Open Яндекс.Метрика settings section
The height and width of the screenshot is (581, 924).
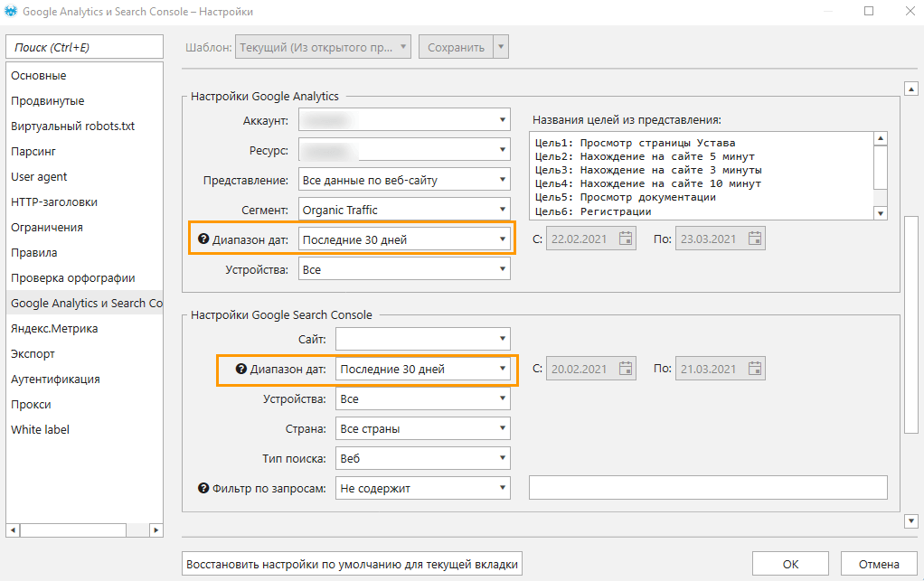pyautogui.click(x=84, y=329)
